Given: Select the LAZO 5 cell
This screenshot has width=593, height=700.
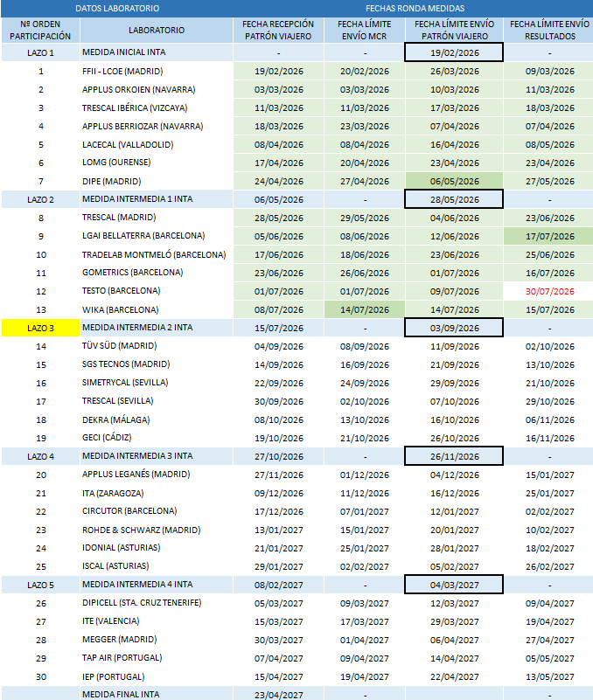Looking at the screenshot, I should point(40,585).
